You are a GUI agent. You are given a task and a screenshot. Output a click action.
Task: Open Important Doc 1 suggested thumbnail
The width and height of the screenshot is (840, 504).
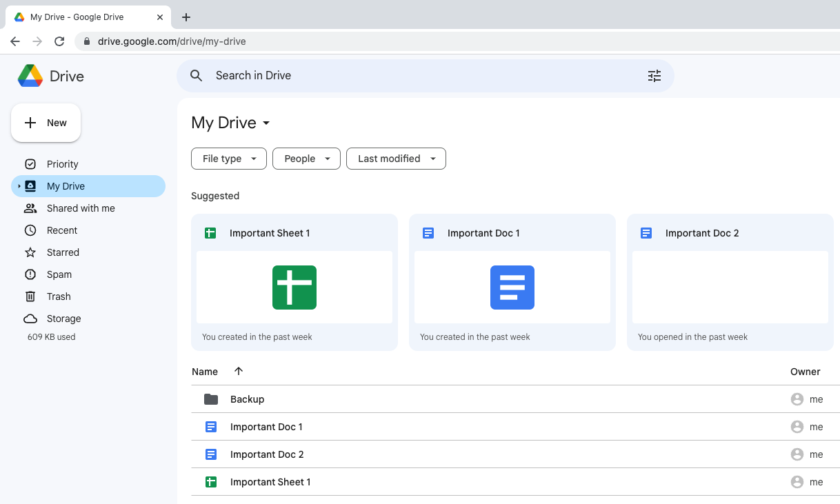pyautogui.click(x=512, y=288)
